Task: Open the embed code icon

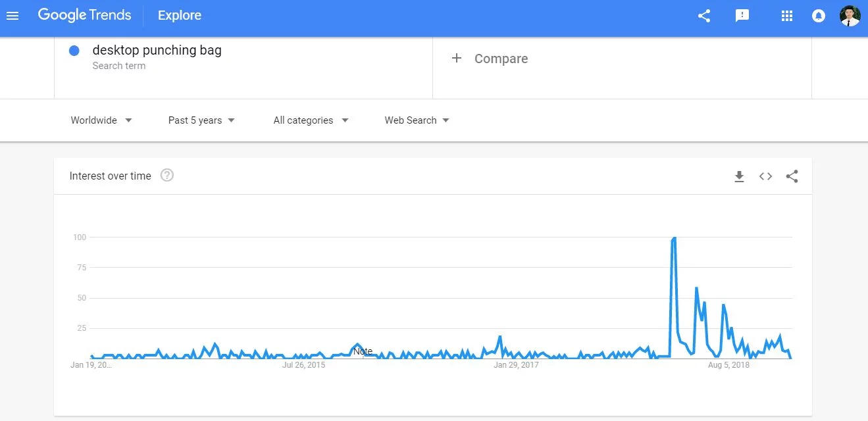Action: click(765, 176)
